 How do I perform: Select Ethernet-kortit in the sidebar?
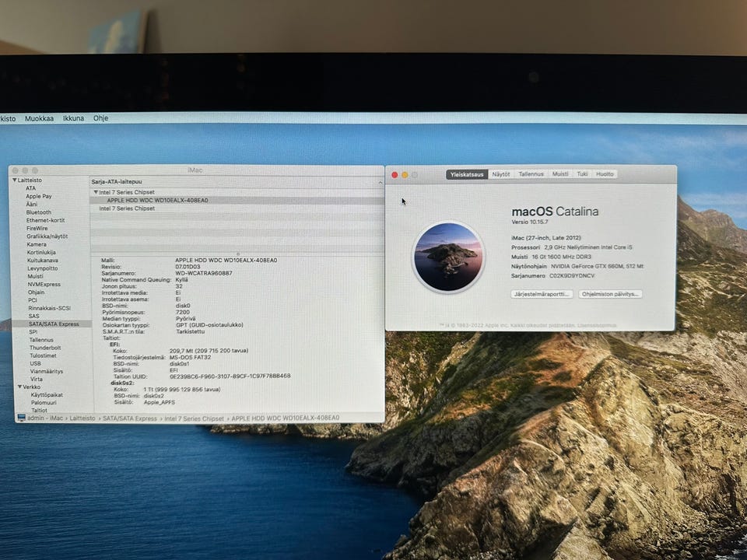pos(45,220)
